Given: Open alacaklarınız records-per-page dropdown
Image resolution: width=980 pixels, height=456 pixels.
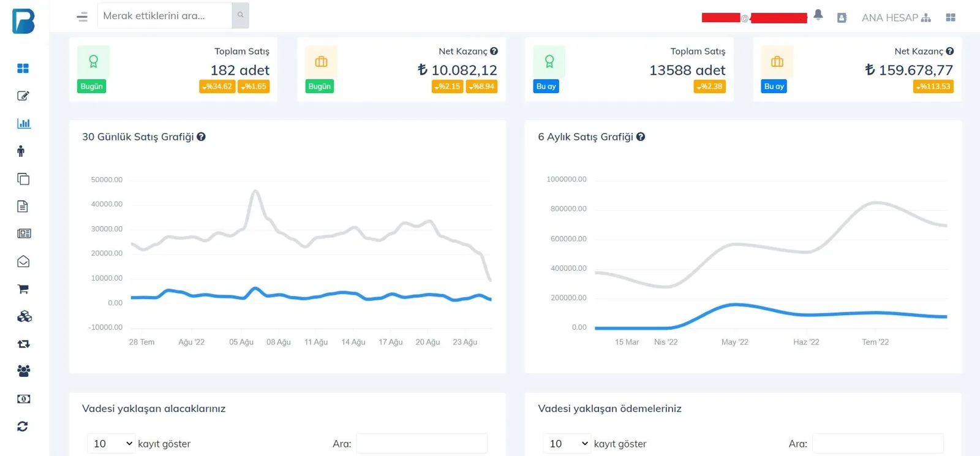Looking at the screenshot, I should (111, 444).
